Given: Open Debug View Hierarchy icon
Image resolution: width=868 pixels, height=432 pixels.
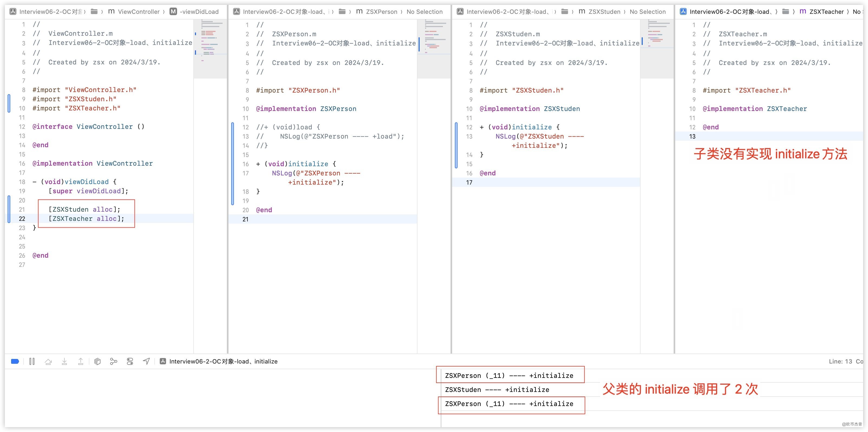Looking at the screenshot, I should click(97, 362).
